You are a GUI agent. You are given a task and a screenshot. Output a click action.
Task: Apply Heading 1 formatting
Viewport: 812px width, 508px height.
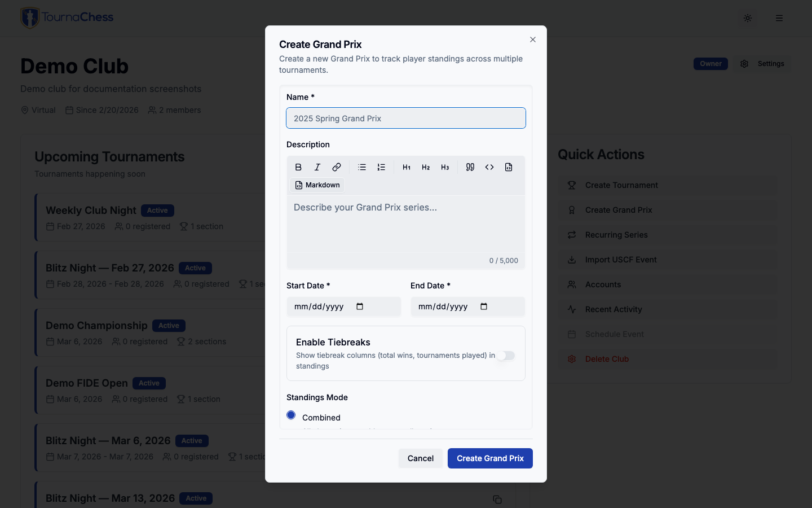point(407,167)
